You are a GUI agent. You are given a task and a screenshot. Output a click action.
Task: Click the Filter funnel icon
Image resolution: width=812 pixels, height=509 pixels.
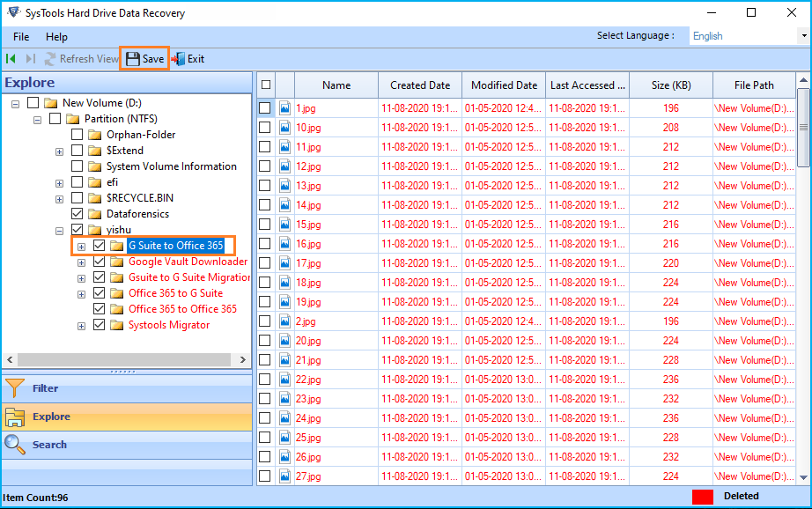click(x=14, y=387)
